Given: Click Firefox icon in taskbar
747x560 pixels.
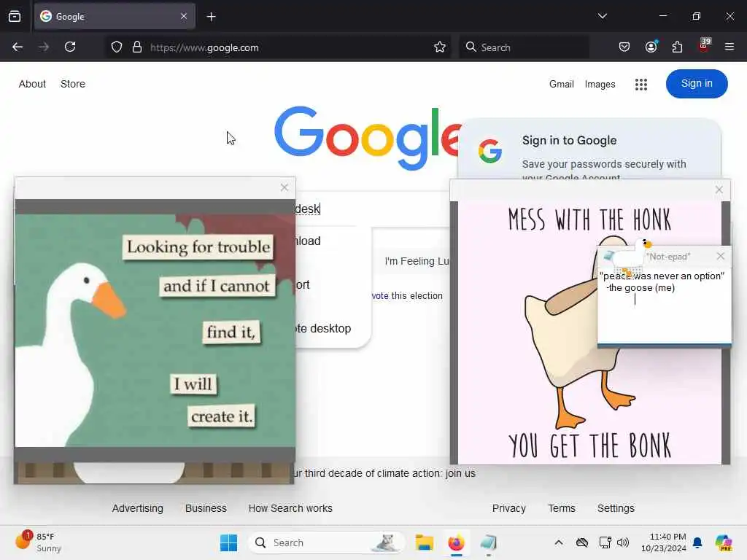Looking at the screenshot, I should point(456,542).
